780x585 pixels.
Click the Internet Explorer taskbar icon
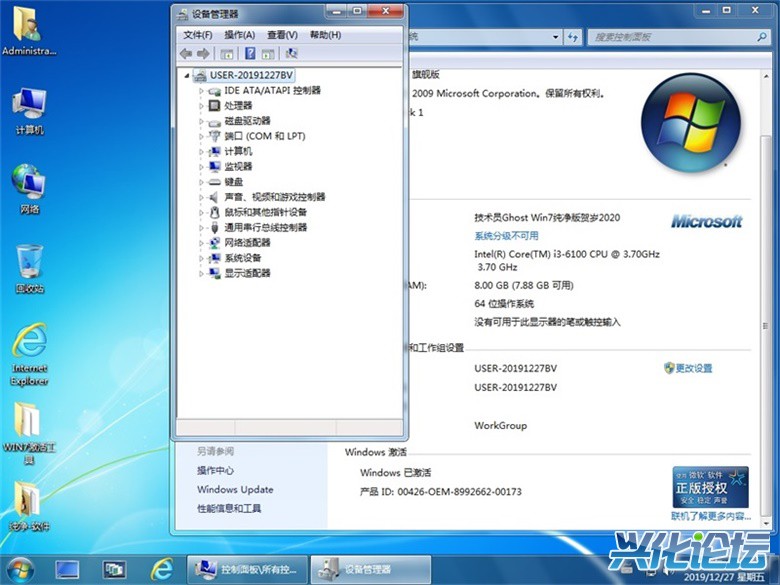coord(161,569)
